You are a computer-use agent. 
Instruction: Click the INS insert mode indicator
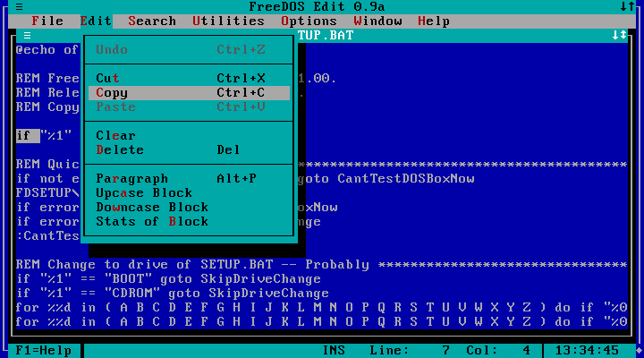tap(334, 351)
